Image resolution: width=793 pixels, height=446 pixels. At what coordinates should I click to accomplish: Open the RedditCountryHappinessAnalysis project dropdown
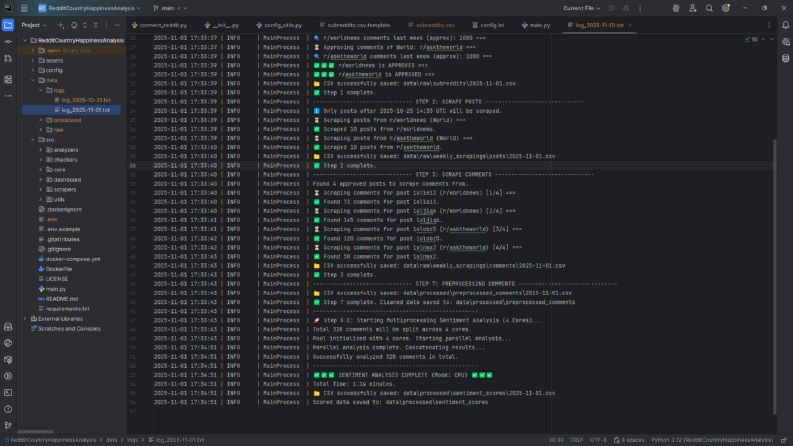point(89,8)
